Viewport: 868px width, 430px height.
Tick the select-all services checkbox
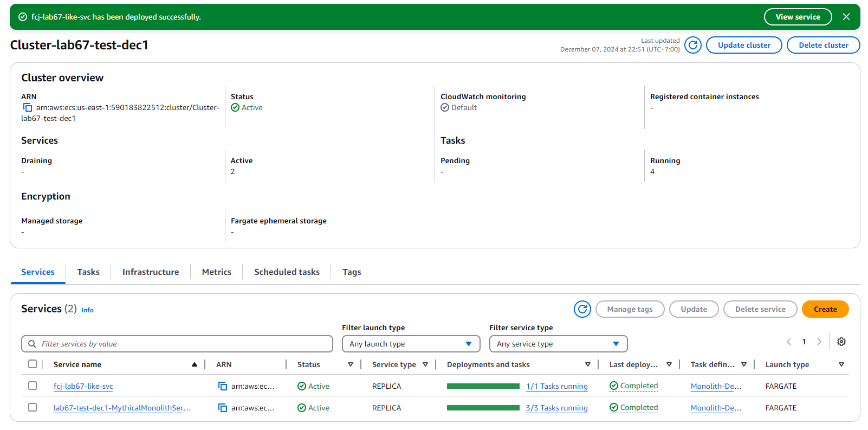tap(33, 364)
